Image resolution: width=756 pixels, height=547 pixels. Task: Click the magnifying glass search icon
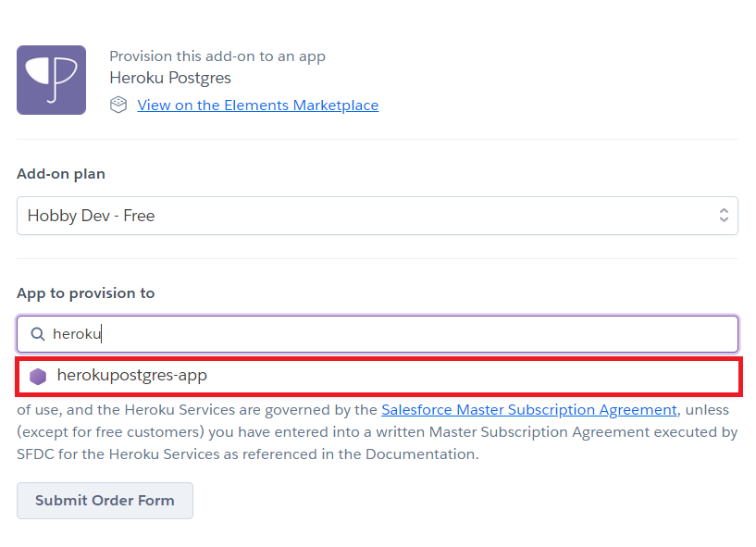(x=38, y=334)
